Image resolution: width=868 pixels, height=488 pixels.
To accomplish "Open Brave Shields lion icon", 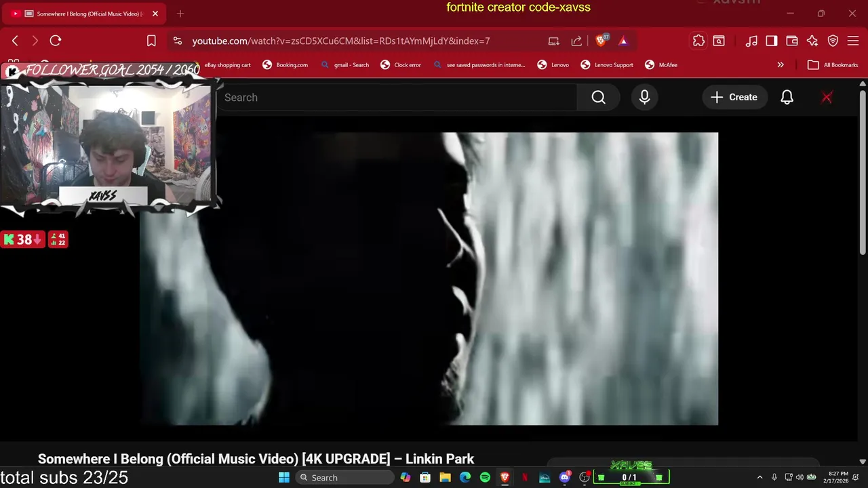I will tap(601, 41).
